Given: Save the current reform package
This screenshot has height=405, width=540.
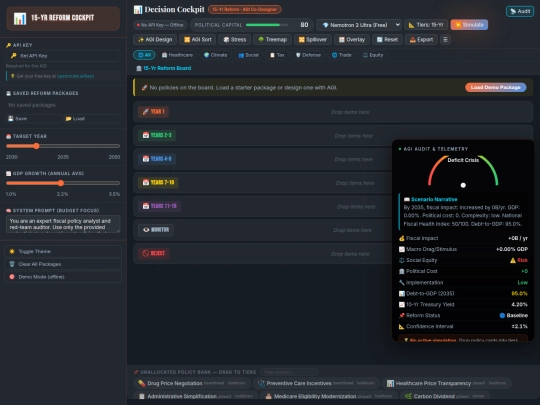Looking at the screenshot, I should click(x=34, y=118).
